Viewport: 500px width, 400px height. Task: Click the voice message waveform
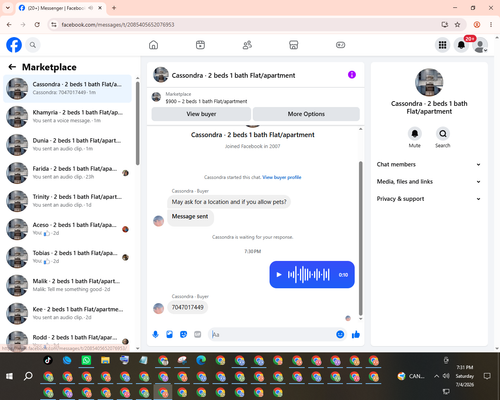(x=309, y=275)
